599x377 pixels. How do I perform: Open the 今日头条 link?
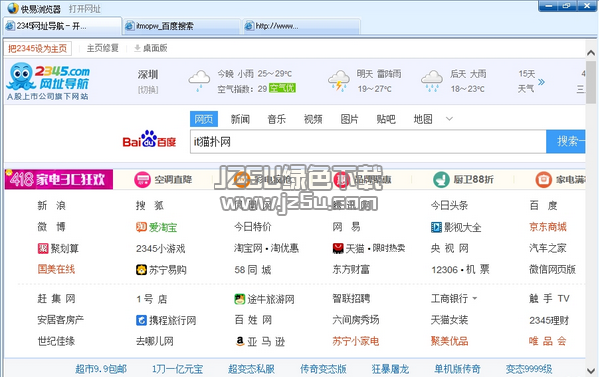click(449, 206)
